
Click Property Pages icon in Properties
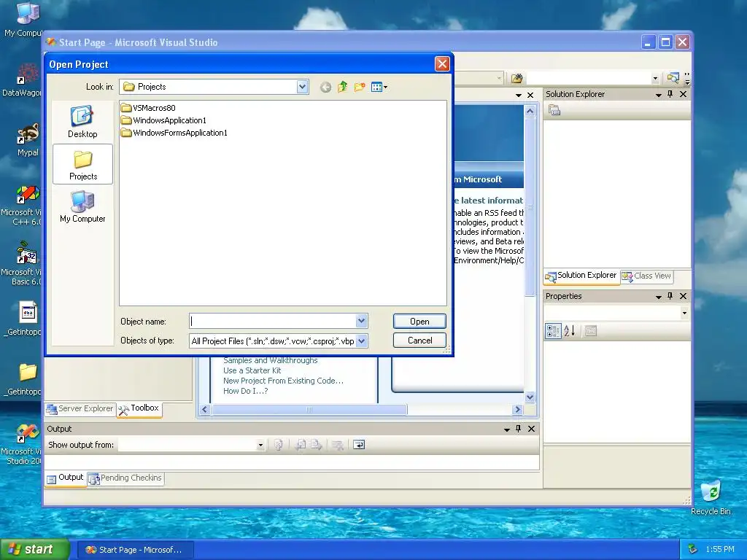point(591,331)
